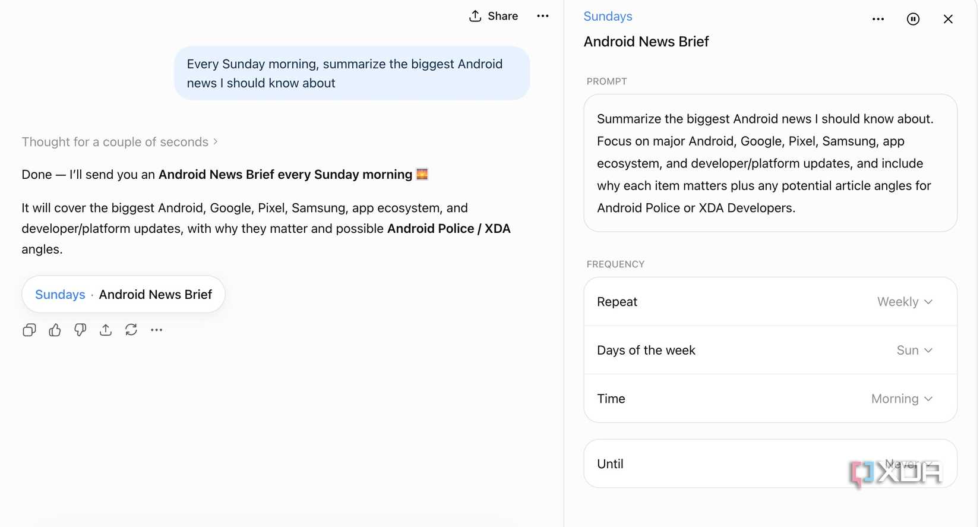Copy the assistant response

point(29,330)
